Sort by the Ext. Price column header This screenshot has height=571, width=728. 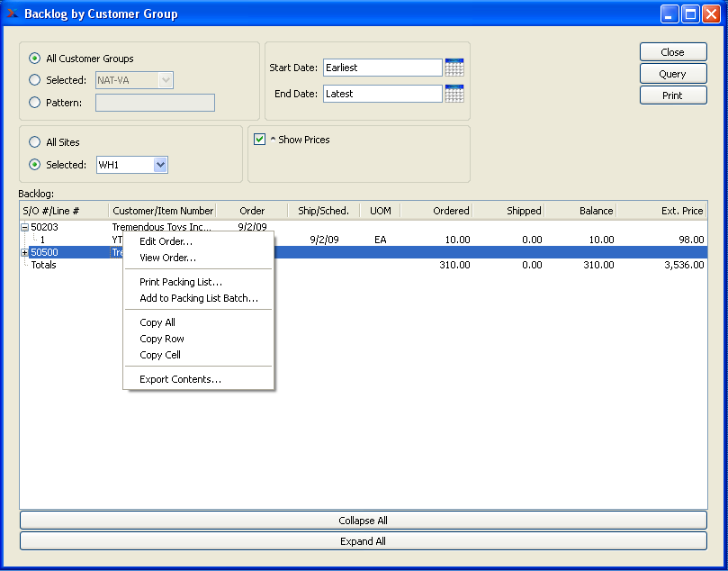point(662,211)
